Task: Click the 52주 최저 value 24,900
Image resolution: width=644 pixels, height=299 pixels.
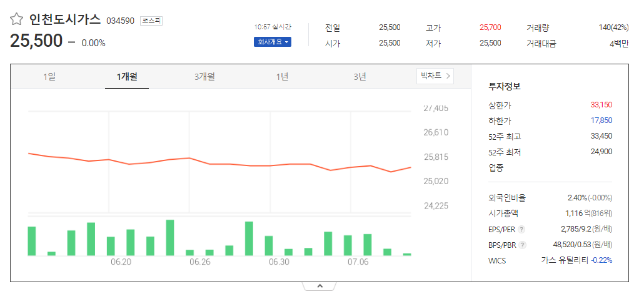Action: (x=601, y=151)
